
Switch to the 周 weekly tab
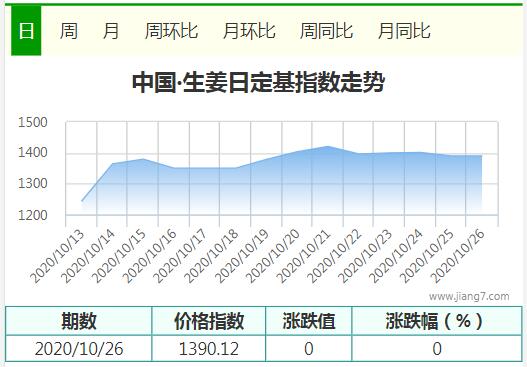tap(69, 31)
